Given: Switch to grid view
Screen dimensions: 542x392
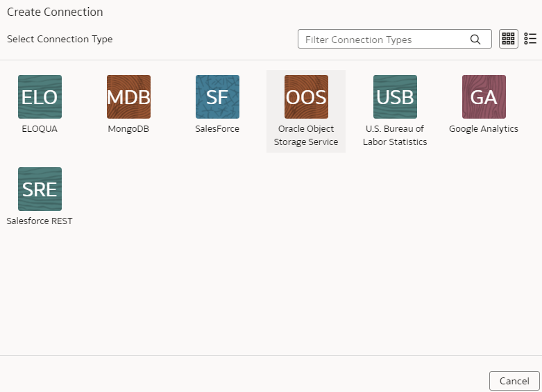Looking at the screenshot, I should tap(509, 39).
